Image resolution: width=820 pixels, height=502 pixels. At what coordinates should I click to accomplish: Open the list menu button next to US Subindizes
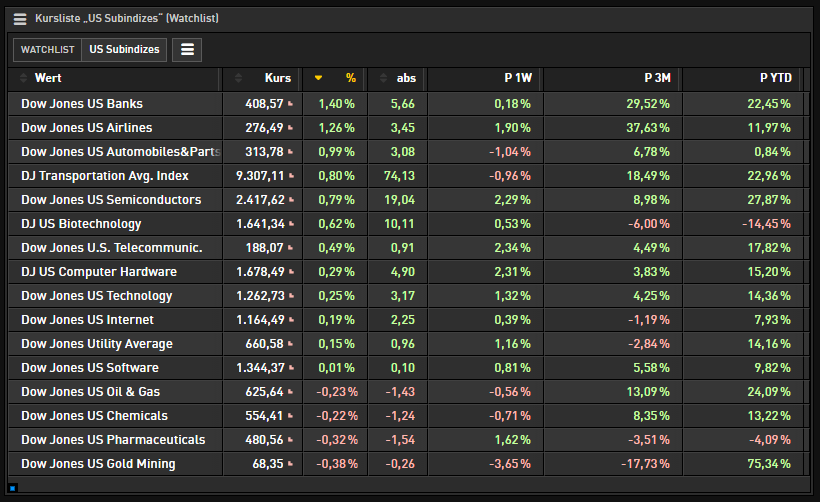point(187,50)
